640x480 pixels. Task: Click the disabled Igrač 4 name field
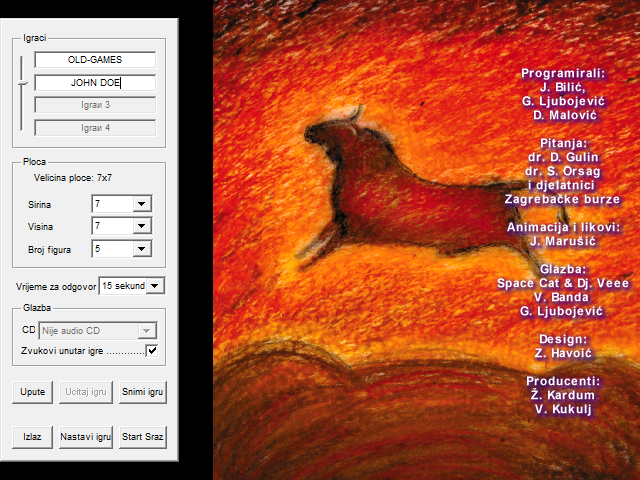pyautogui.click(x=95, y=128)
